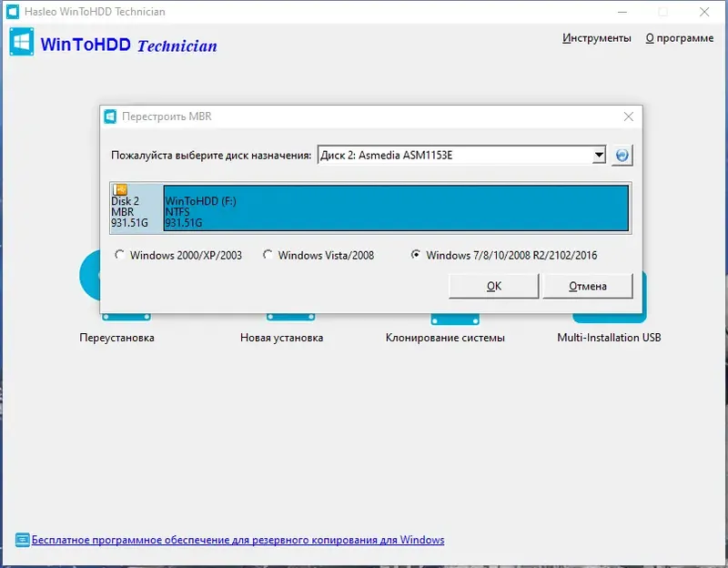Click the title bar application icon
Viewport: 728px width, 568px height.
pyautogui.click(x=13, y=12)
